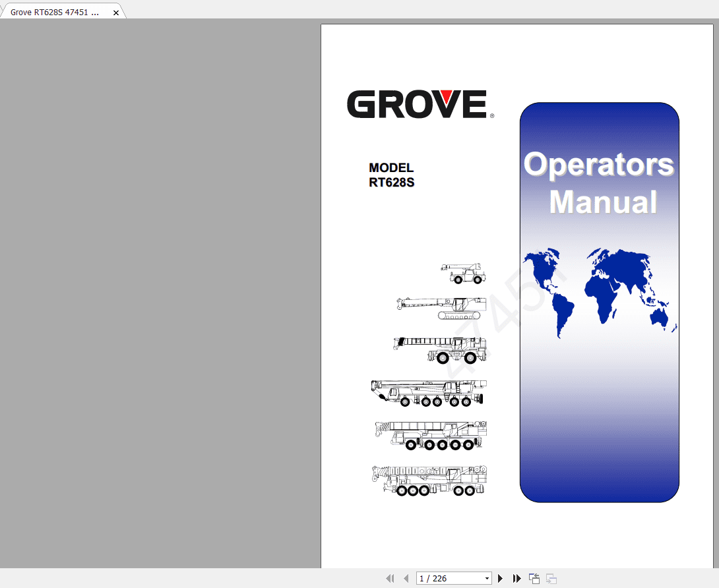Skip forward using the double-arrow page icon
The width and height of the screenshot is (719, 588).
(516, 577)
